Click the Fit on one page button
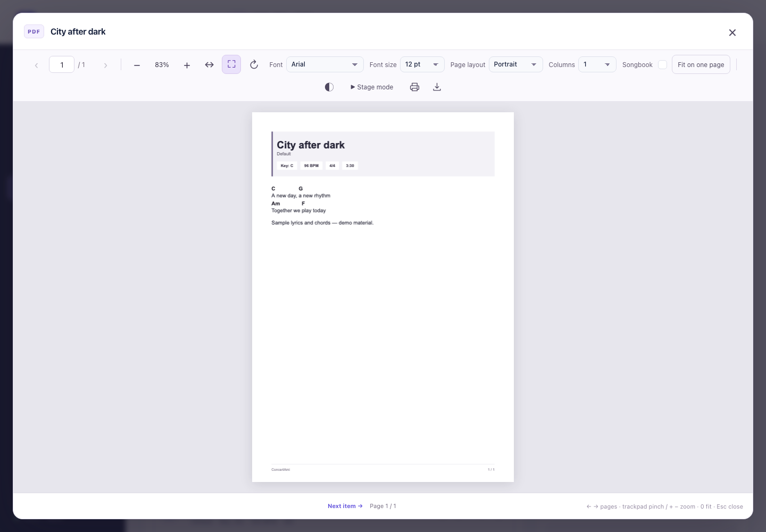Image resolution: width=766 pixels, height=532 pixels. [x=701, y=64]
